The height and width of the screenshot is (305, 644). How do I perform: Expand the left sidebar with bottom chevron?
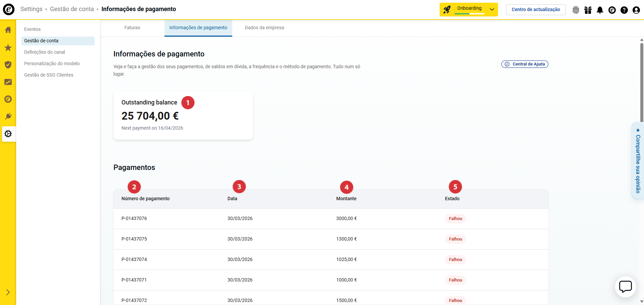pyautogui.click(x=8, y=292)
